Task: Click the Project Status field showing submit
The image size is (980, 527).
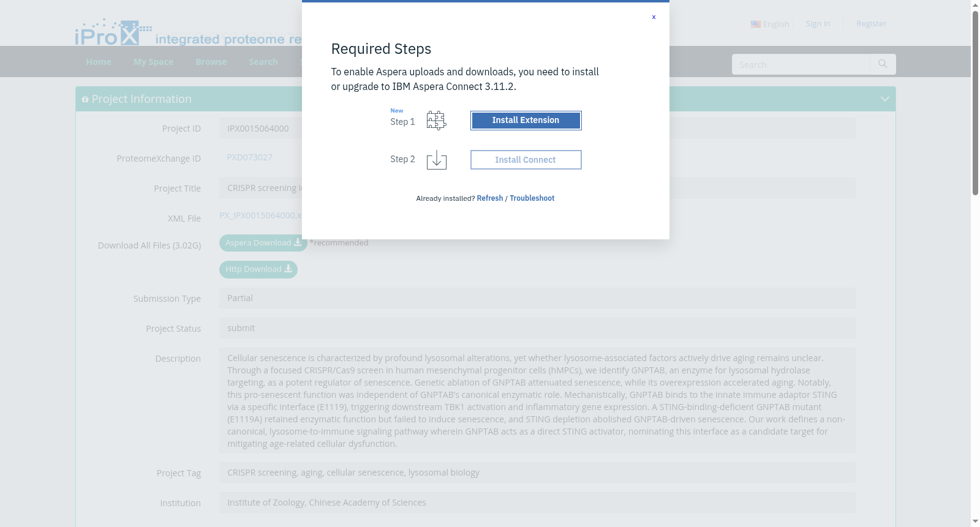Action: [x=537, y=328]
